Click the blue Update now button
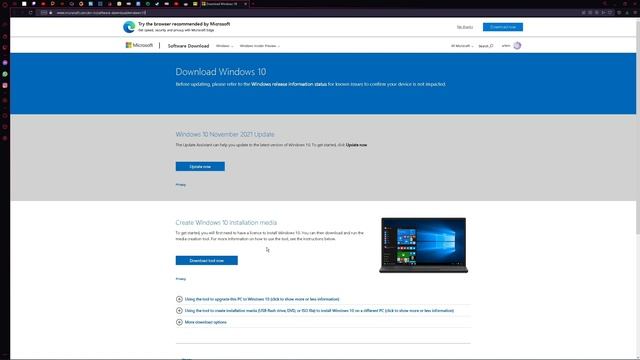This screenshot has height=360, width=640. click(200, 167)
